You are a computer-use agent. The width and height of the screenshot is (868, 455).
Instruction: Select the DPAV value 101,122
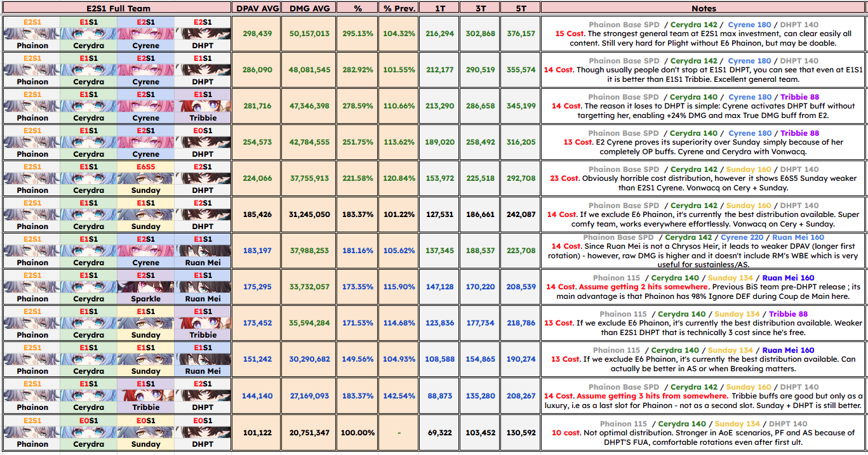257,432
